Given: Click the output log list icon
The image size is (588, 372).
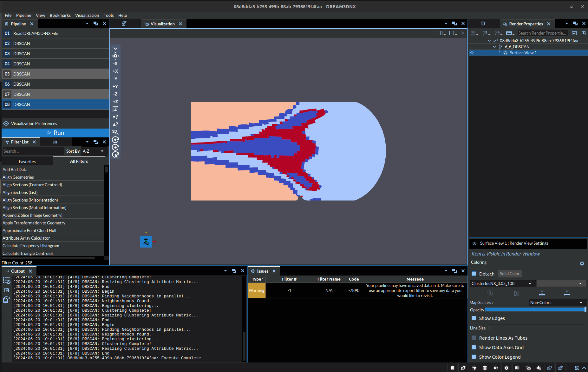Looking at the screenshot, I should click(6, 281).
